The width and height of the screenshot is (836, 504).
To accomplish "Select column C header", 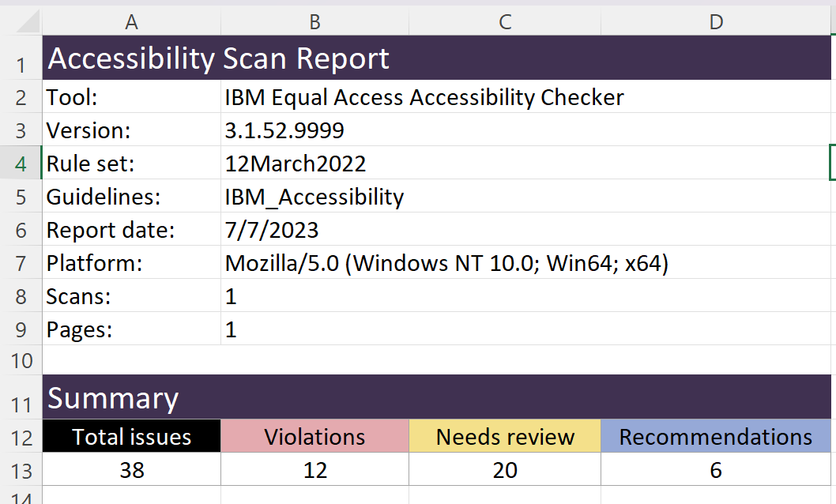I will pos(504,21).
